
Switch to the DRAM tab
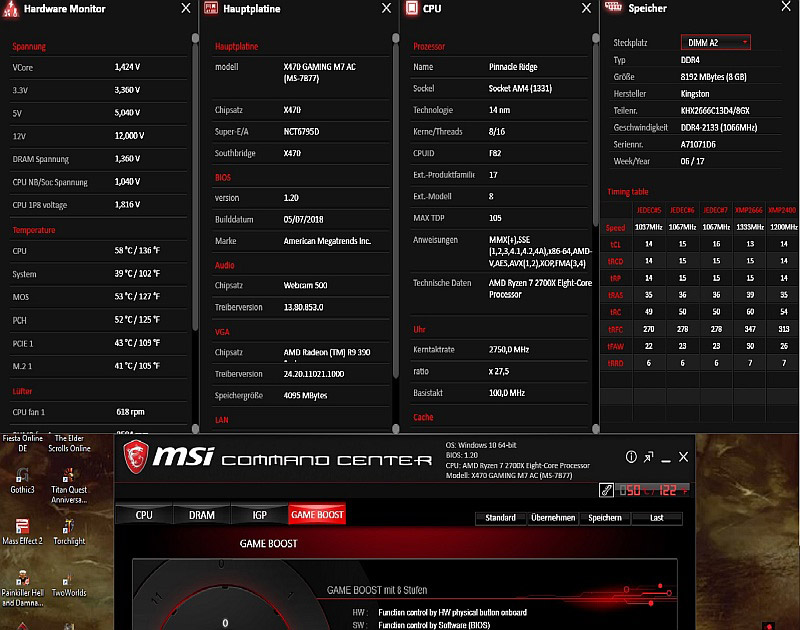click(202, 515)
